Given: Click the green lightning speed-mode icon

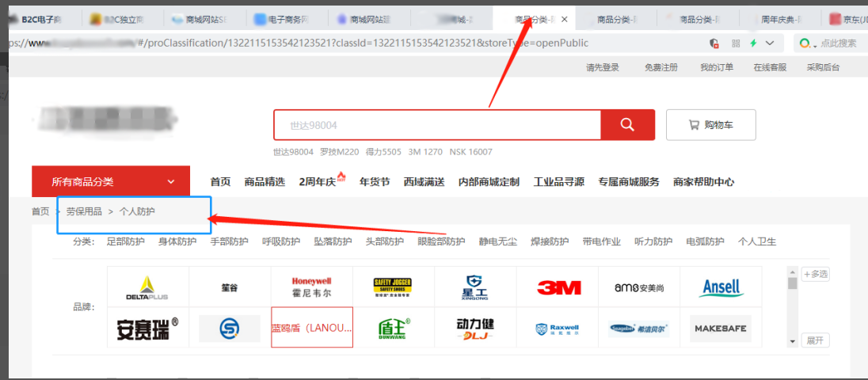Looking at the screenshot, I should 753,43.
